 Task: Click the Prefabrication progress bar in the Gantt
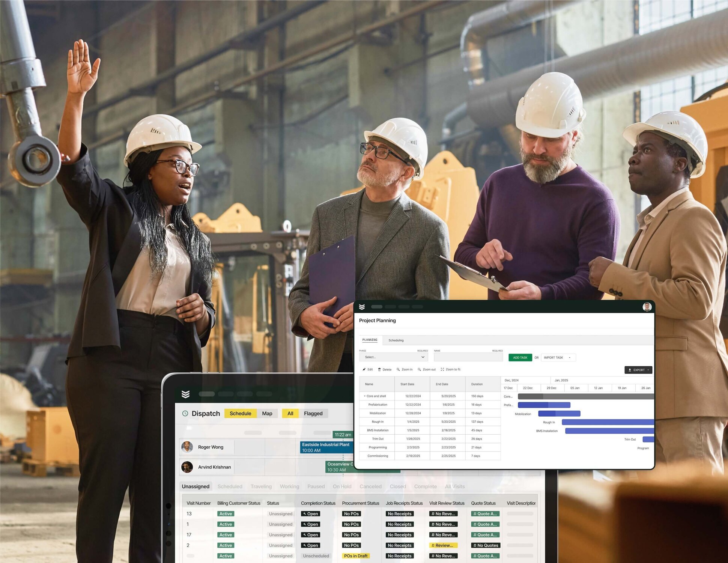pyautogui.click(x=543, y=405)
